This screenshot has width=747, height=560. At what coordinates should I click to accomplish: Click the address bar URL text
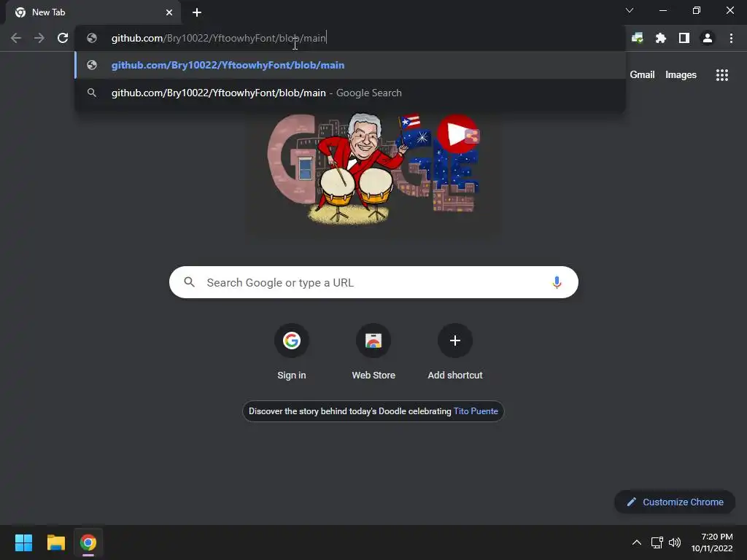click(219, 38)
